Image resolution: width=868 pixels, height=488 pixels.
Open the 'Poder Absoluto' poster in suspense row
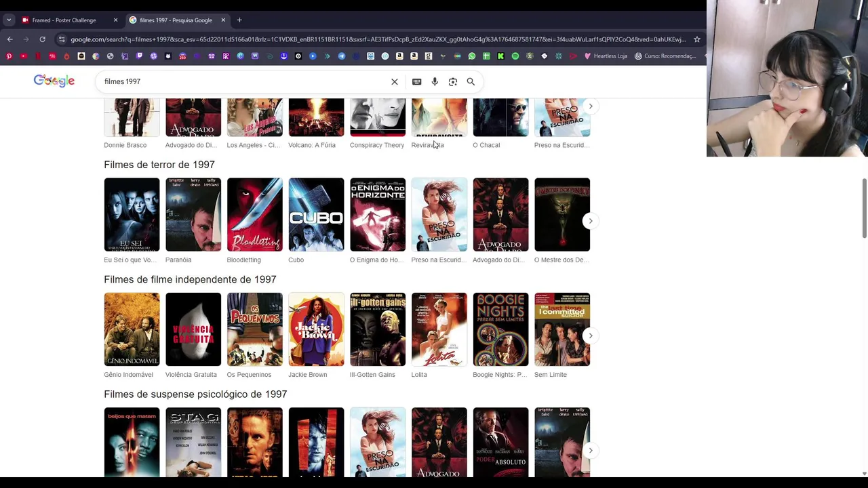click(x=500, y=442)
